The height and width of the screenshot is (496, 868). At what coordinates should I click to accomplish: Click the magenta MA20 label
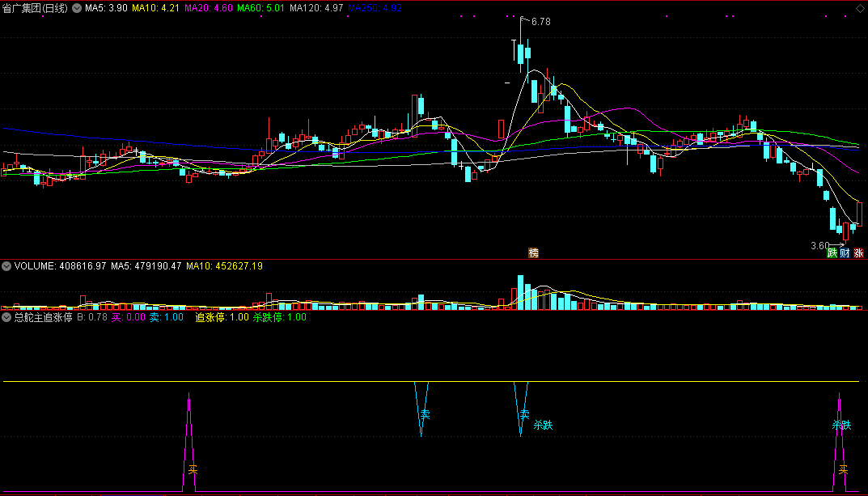[x=209, y=8]
